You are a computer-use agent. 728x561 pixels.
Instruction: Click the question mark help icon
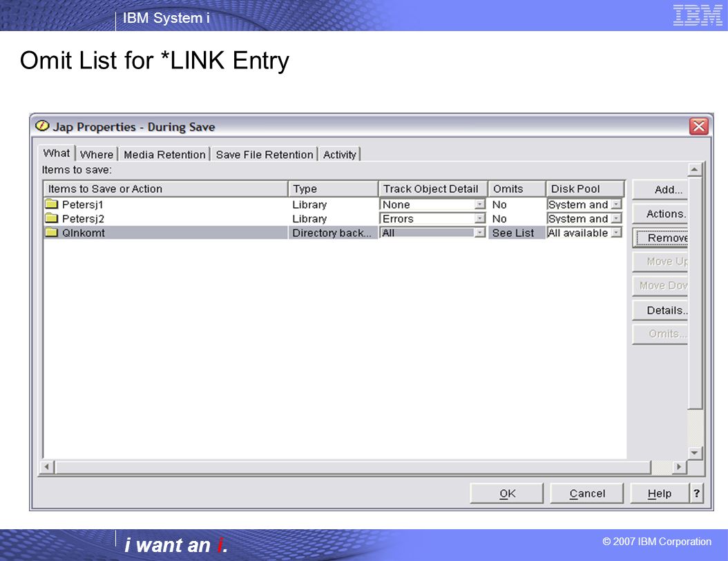click(696, 493)
